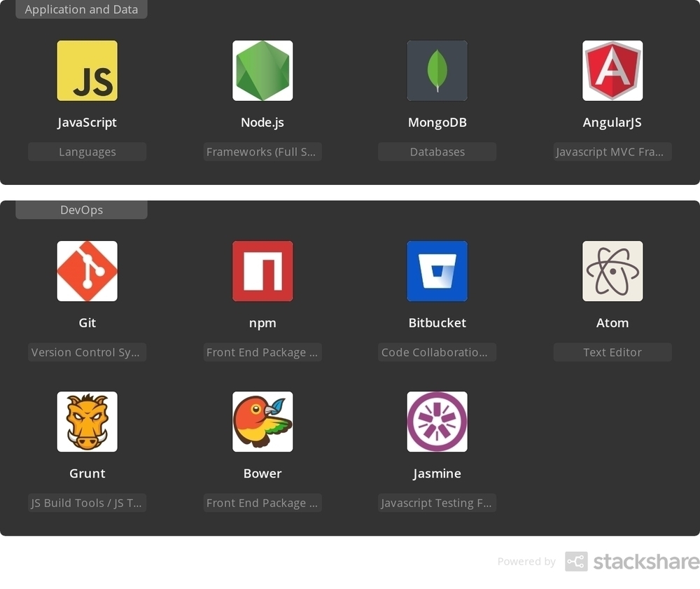Click the Grunt name link

point(87,473)
